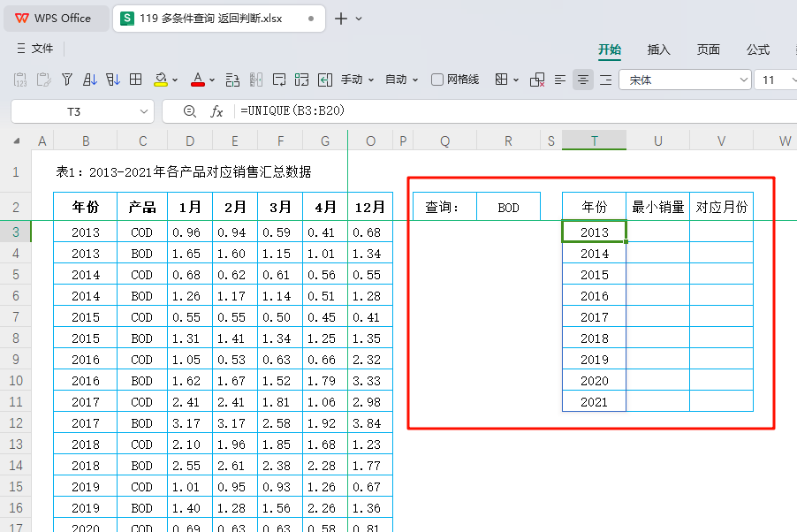Click the insert row/column arrow icon
The height and width of the screenshot is (532, 797).
(x=325, y=80)
